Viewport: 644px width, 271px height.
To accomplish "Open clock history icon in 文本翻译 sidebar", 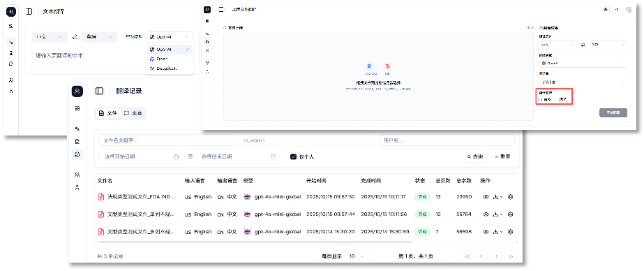I will point(11,64).
